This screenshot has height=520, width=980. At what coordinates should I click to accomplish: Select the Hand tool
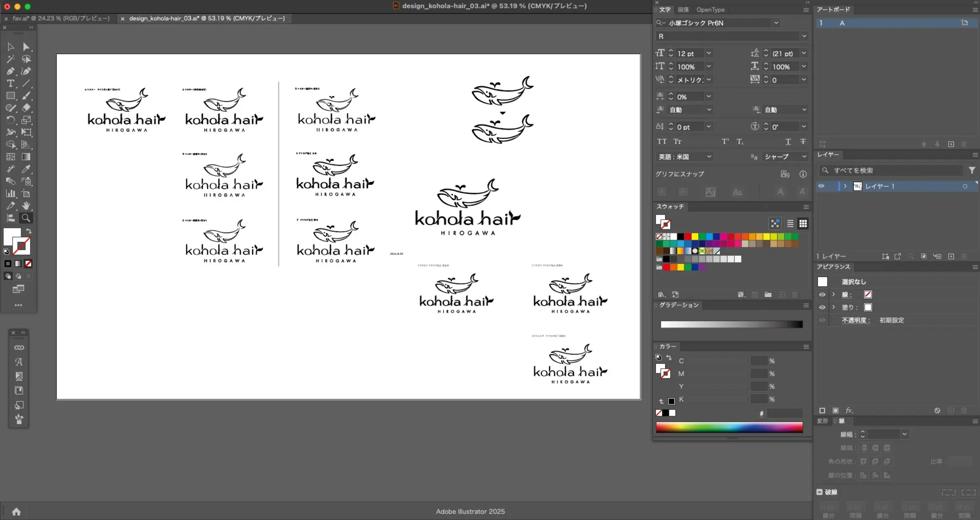point(26,206)
